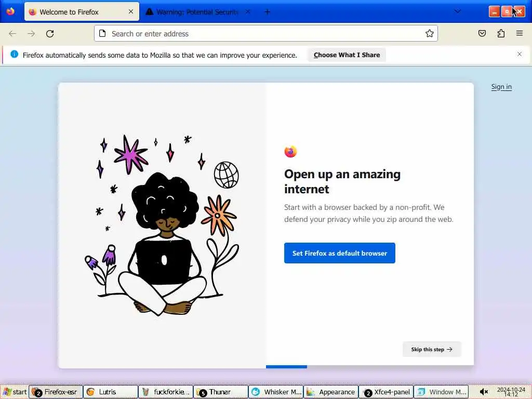Open a new tab with plus button
The image size is (532, 399).
click(x=268, y=12)
